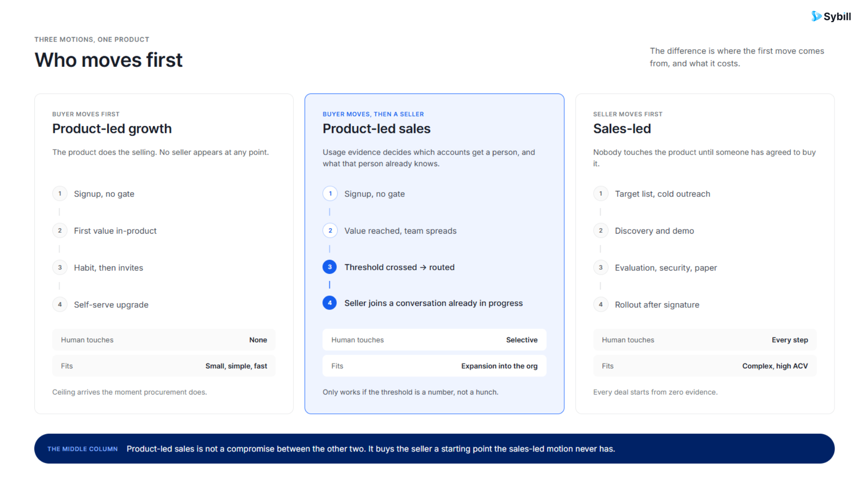Click step 3 circle beside Habit, then invites

tap(60, 267)
